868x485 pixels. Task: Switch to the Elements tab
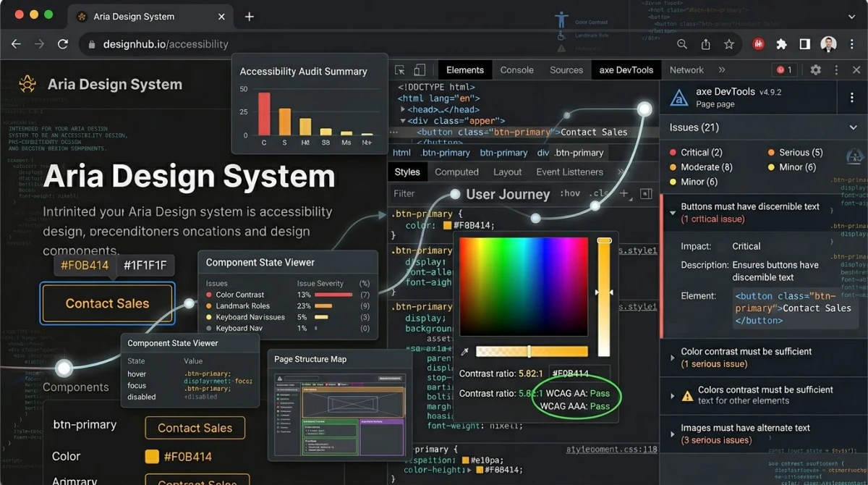point(464,70)
